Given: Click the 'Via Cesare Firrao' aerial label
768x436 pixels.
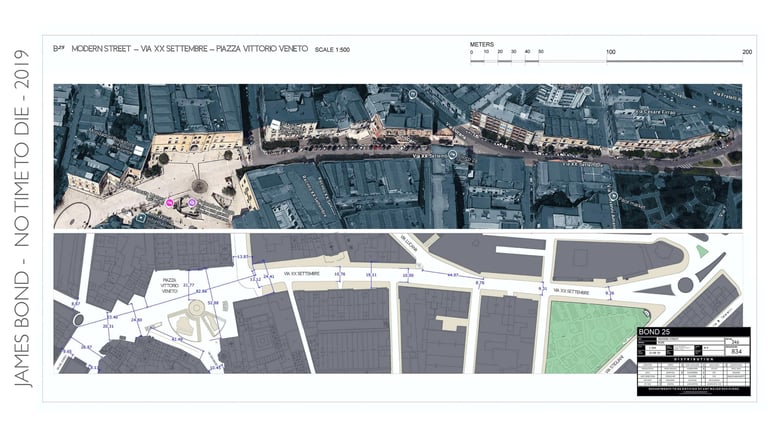Looking at the screenshot, I should pyautogui.click(x=656, y=112).
